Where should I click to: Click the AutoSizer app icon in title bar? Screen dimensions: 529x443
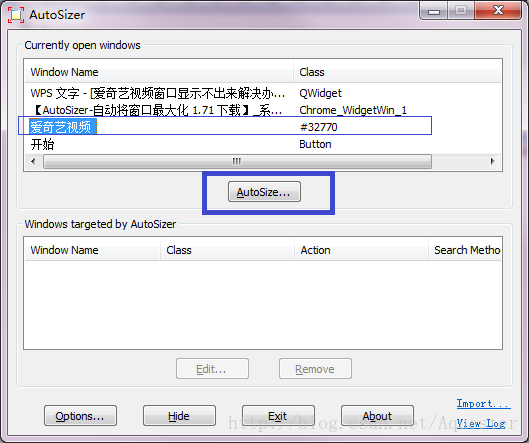point(16,15)
